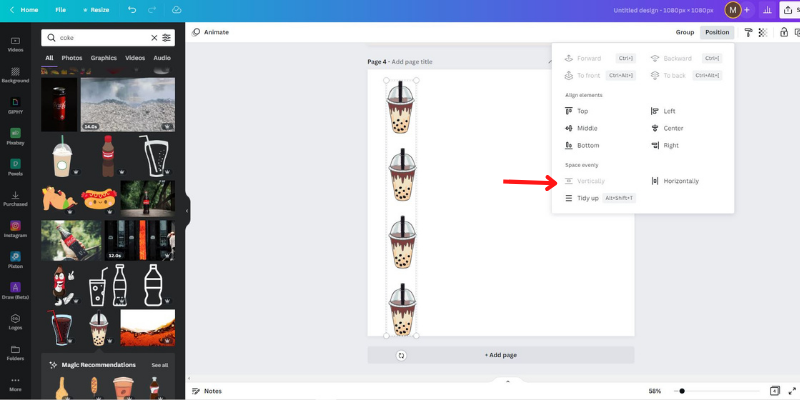Screen dimensions: 800x400
Task: Align elements to Middle
Action: coord(581,128)
